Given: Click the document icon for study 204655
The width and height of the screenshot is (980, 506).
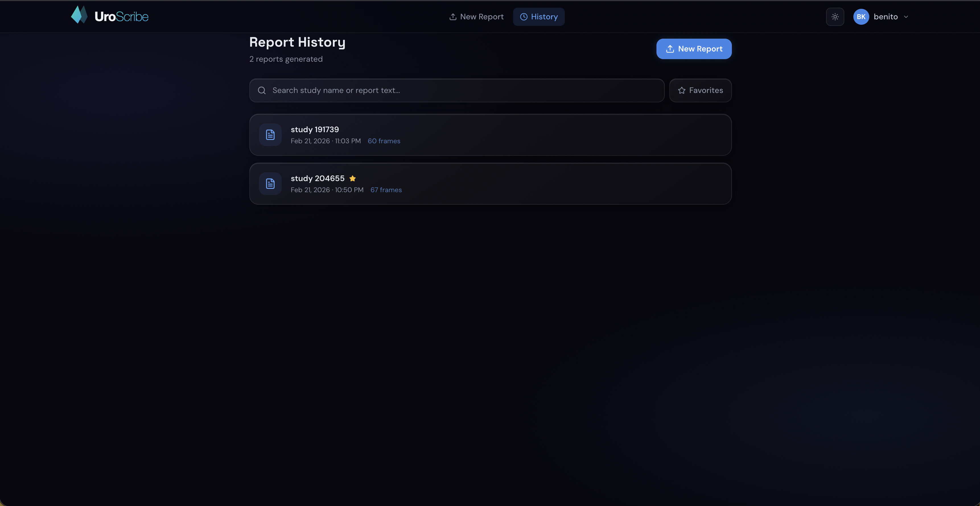Looking at the screenshot, I should 270,184.
